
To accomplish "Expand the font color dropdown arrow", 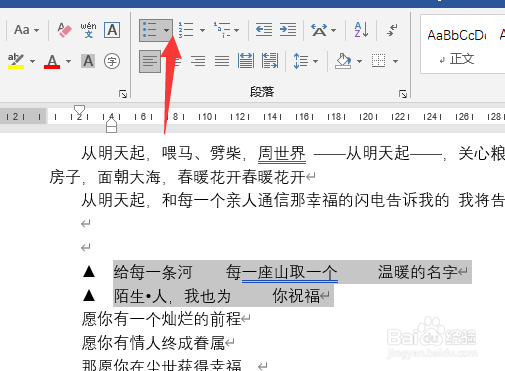I will [x=68, y=61].
